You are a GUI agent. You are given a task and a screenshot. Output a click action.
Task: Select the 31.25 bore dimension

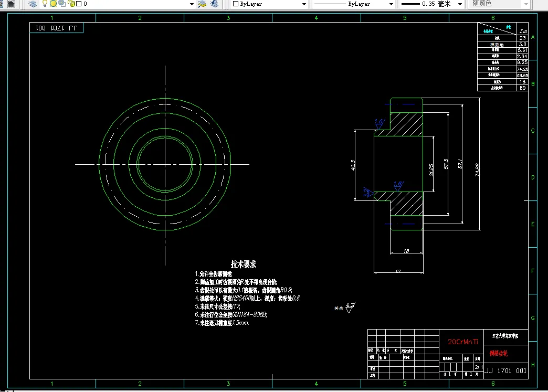tap(431, 170)
